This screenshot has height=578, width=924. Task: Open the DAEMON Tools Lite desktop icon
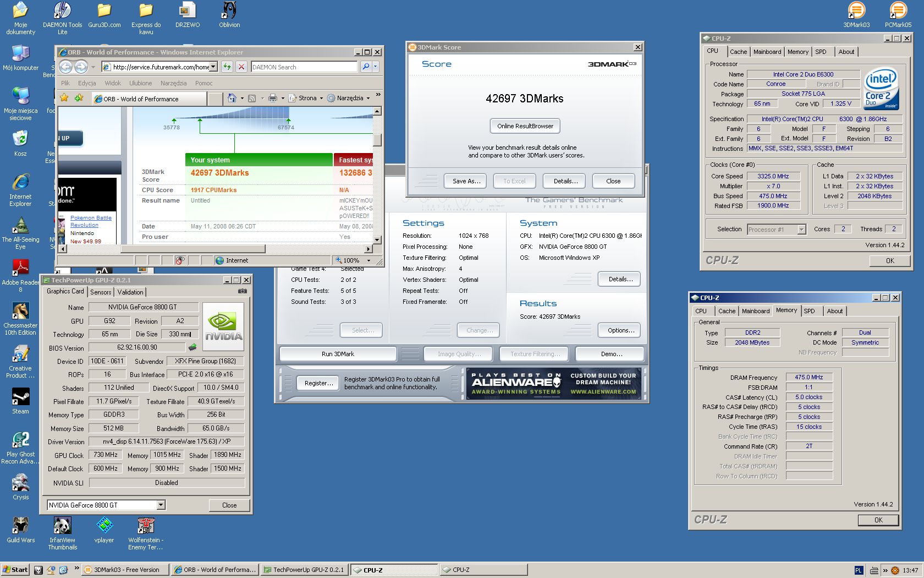click(62, 18)
